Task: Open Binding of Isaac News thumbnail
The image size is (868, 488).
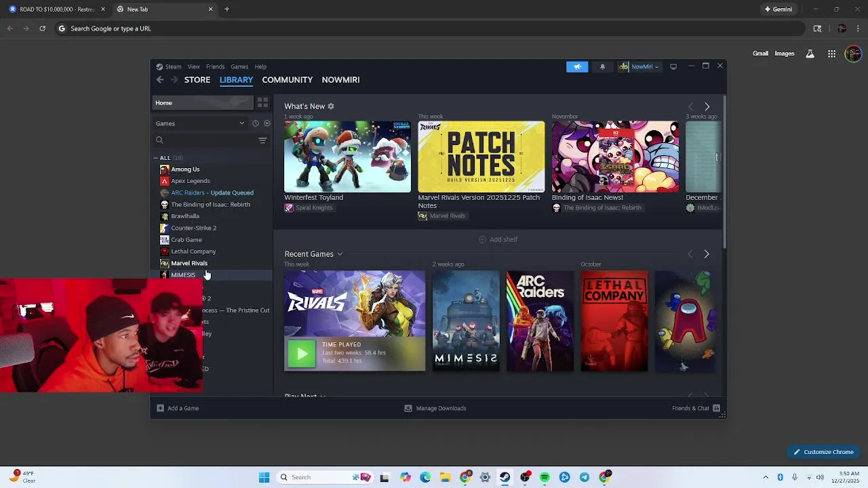Action: [615, 157]
